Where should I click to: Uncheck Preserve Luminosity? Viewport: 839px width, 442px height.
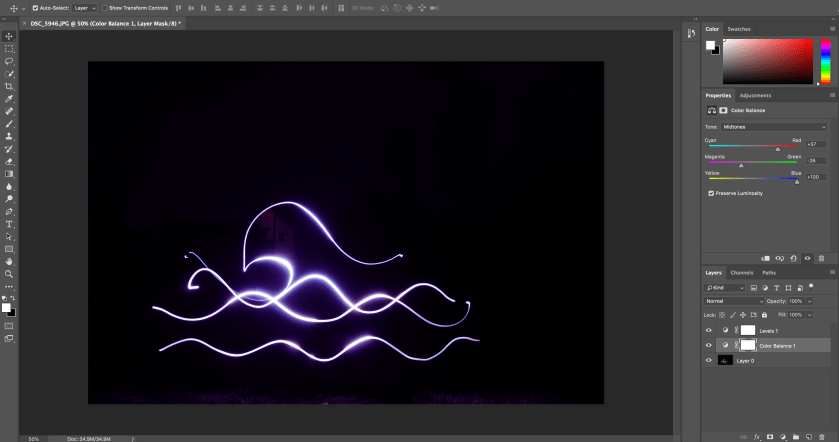711,193
